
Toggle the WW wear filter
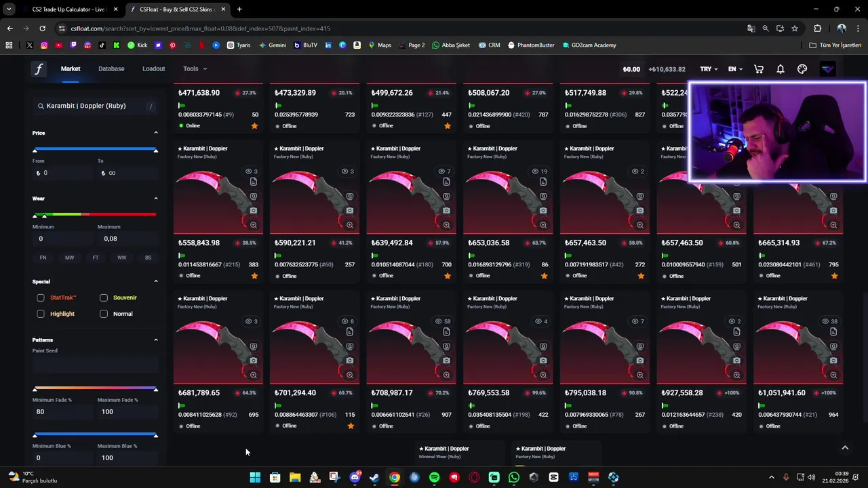121,258
